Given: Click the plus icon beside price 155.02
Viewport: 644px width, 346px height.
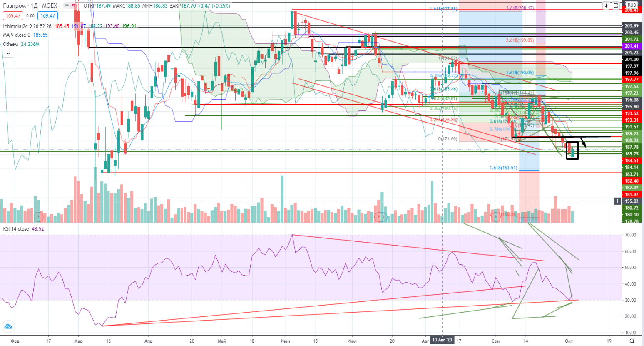Looking at the screenshot, I should pyautogui.click(x=617, y=201).
